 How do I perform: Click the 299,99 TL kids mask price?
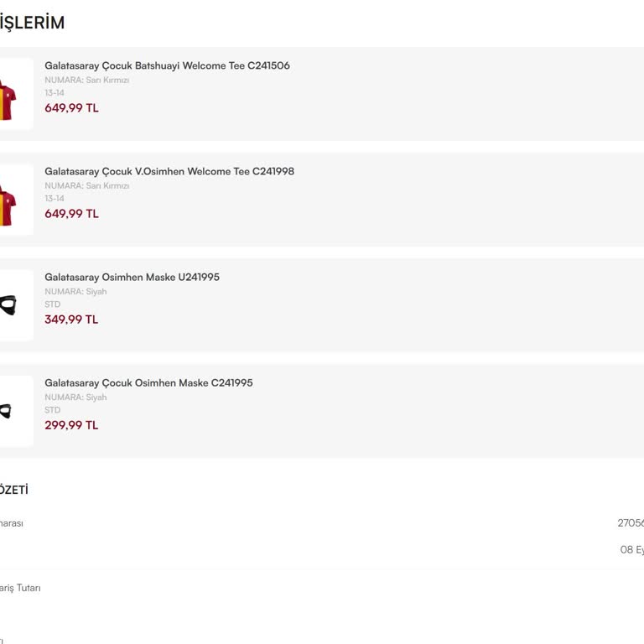click(x=71, y=425)
